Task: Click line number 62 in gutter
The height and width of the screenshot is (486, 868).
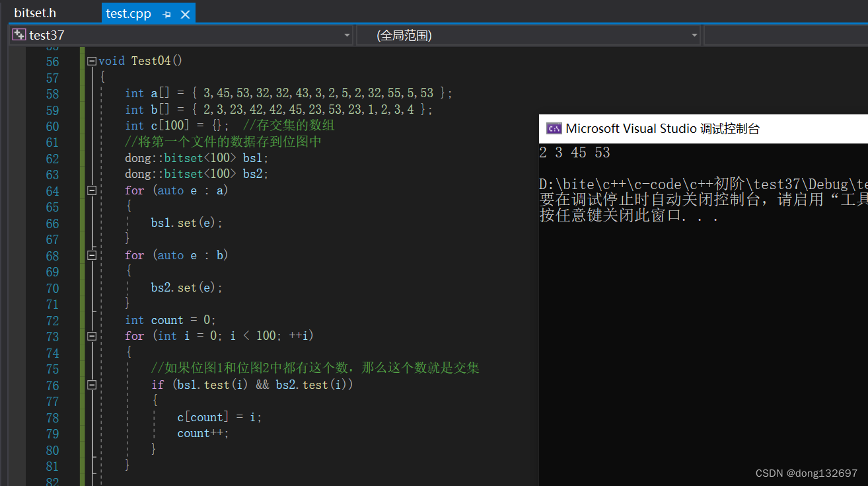Action: [52, 159]
